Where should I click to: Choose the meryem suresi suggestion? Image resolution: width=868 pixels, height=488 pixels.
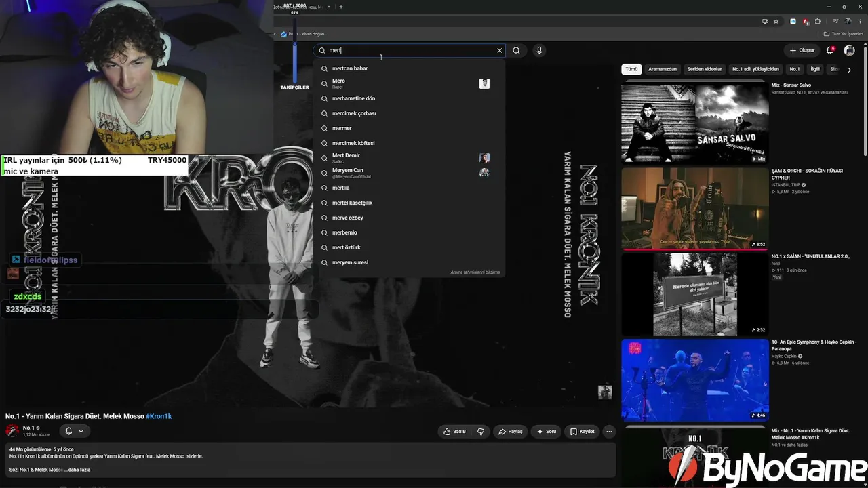coord(410,262)
